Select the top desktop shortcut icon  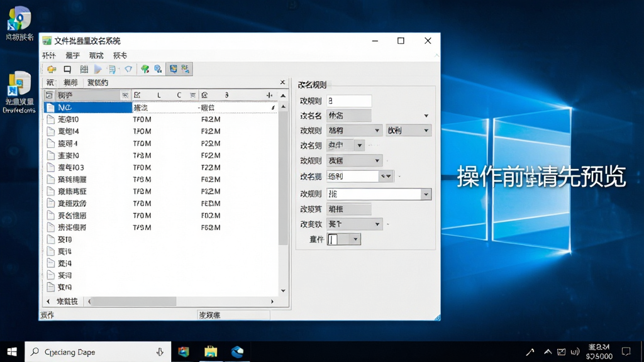(19, 23)
